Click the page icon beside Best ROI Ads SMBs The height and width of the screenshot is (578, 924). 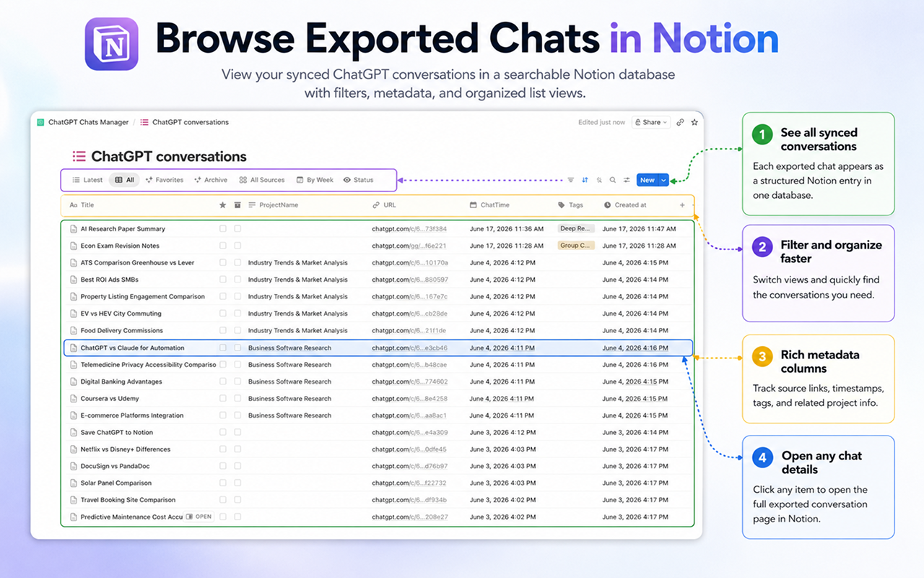coord(74,280)
